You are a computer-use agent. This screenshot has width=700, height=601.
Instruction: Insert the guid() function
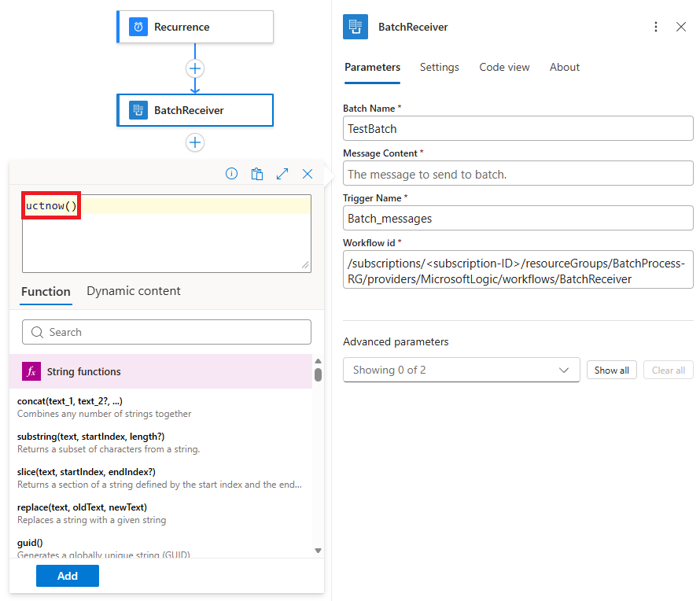point(160,548)
